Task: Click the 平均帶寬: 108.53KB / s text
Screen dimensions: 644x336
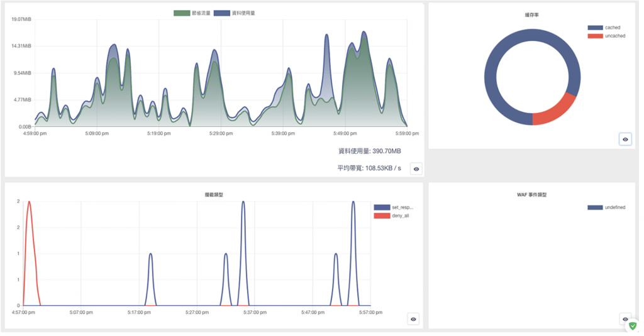Action: click(369, 168)
